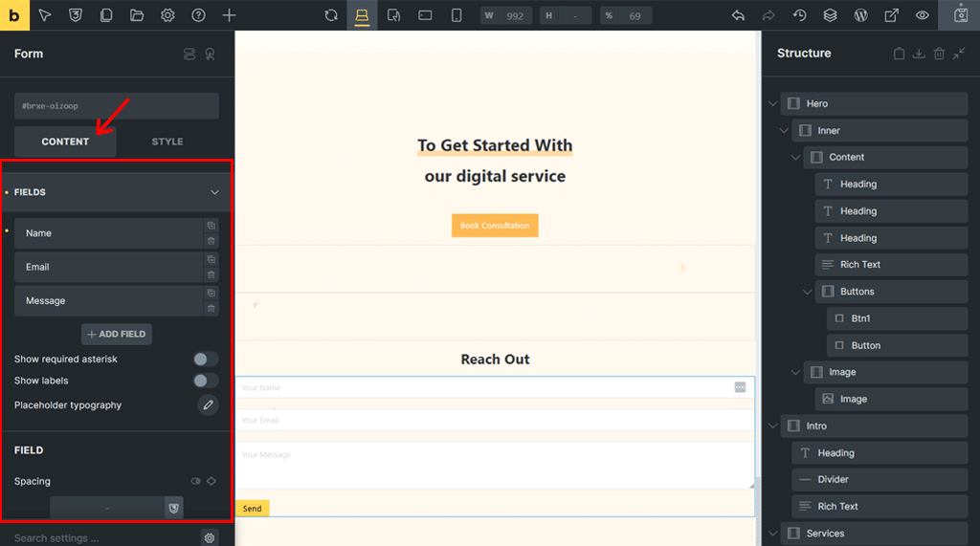Image resolution: width=980 pixels, height=546 pixels.
Task: Delete the Message field
Action: click(x=212, y=309)
